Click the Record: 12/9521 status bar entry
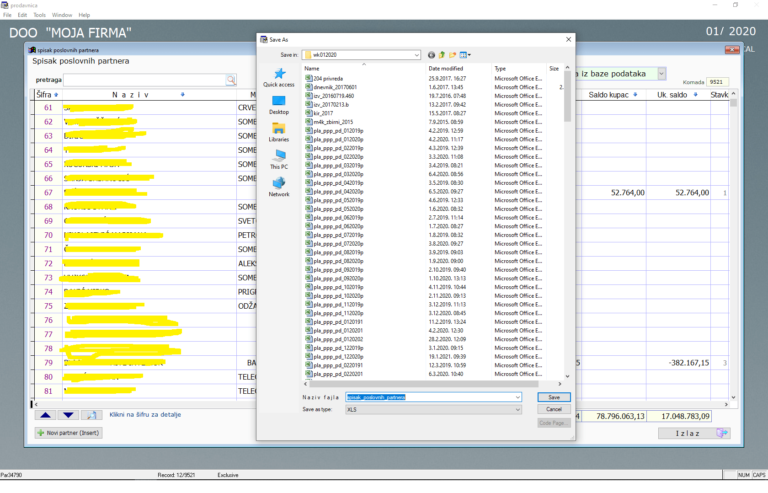 point(176,475)
